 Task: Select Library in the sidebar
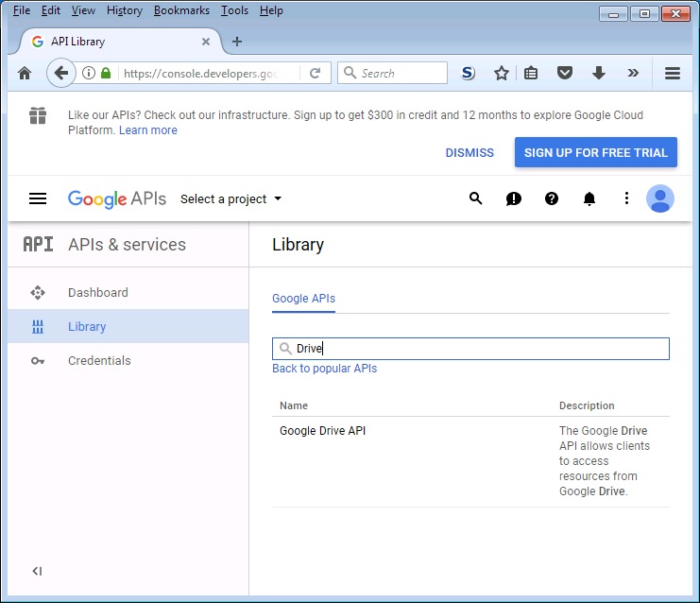click(87, 326)
